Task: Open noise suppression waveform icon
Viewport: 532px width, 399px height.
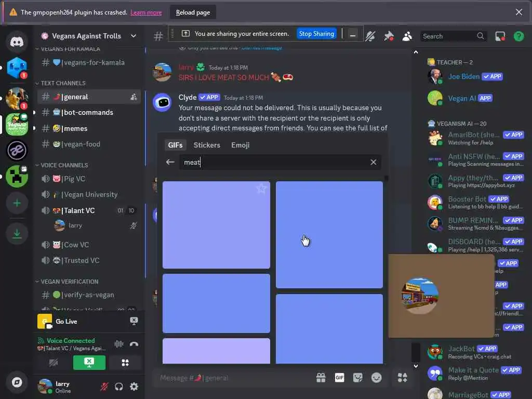Action: click(x=119, y=344)
